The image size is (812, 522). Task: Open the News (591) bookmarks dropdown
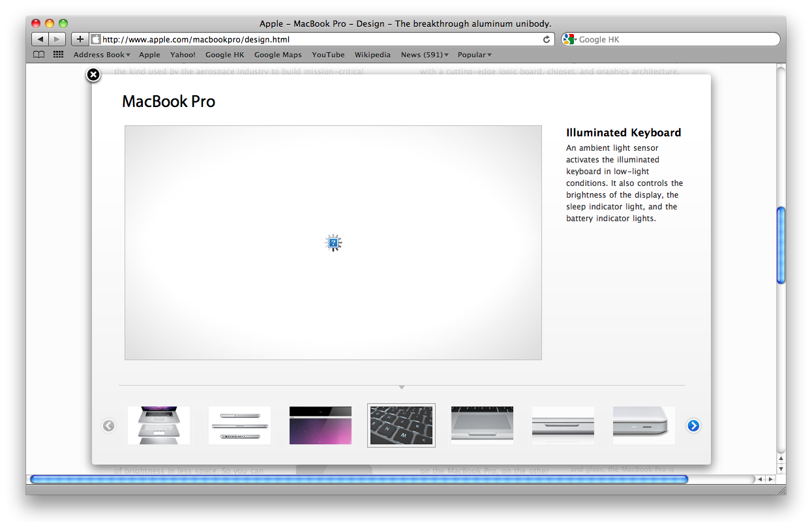[425, 55]
